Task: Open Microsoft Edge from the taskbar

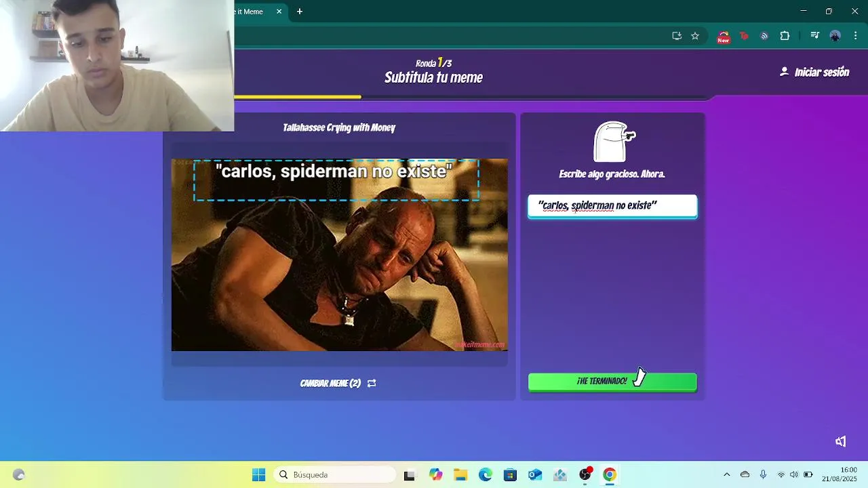Action: tap(486, 475)
